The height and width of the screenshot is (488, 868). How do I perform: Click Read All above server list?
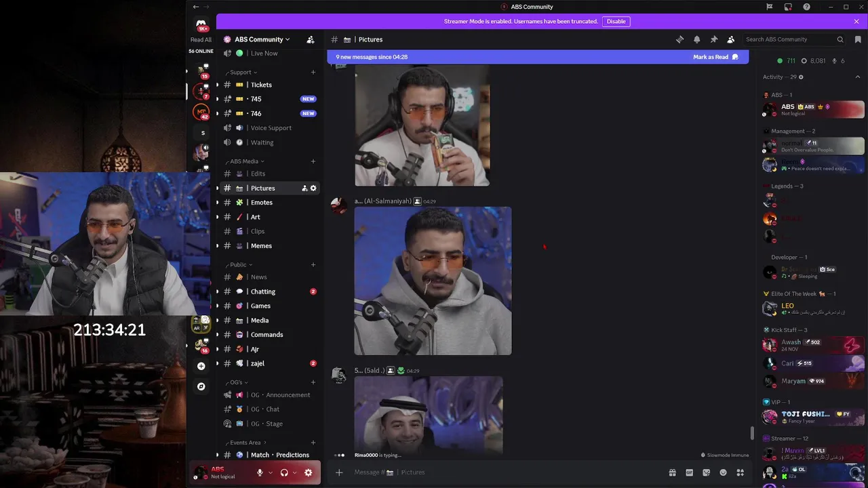click(201, 39)
